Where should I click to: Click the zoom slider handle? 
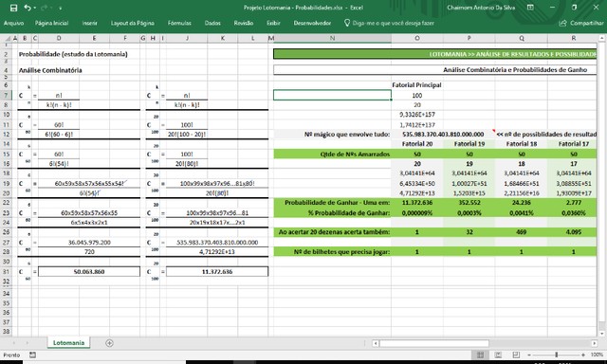[557, 355]
